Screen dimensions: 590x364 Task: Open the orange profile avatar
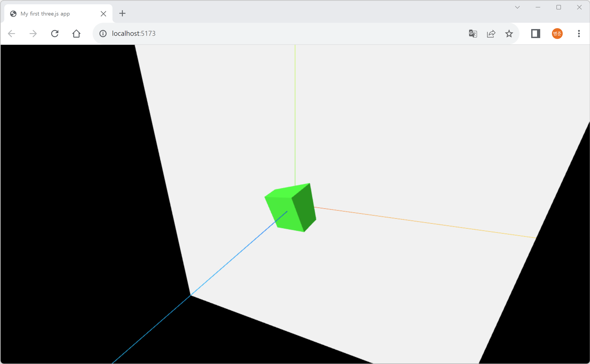pos(557,34)
